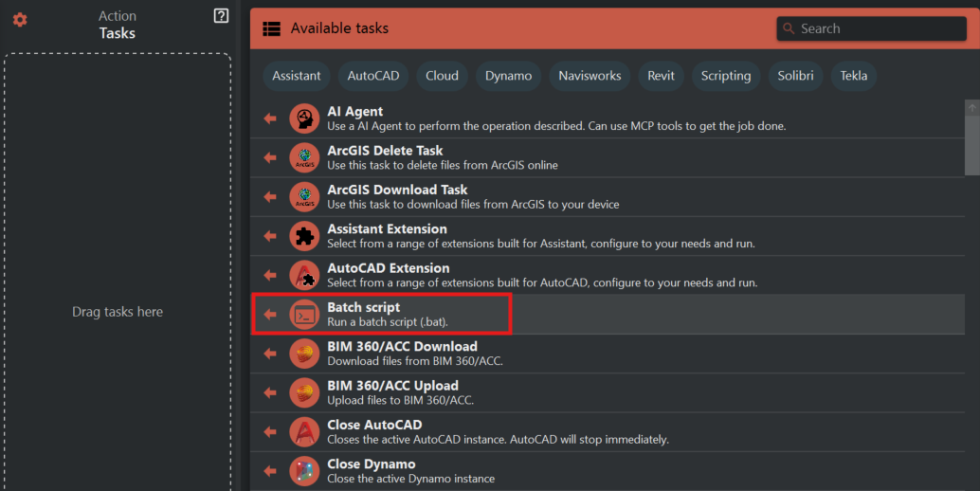The height and width of the screenshot is (491, 980).
Task: Add AI Agent task using its arrow
Action: point(270,118)
